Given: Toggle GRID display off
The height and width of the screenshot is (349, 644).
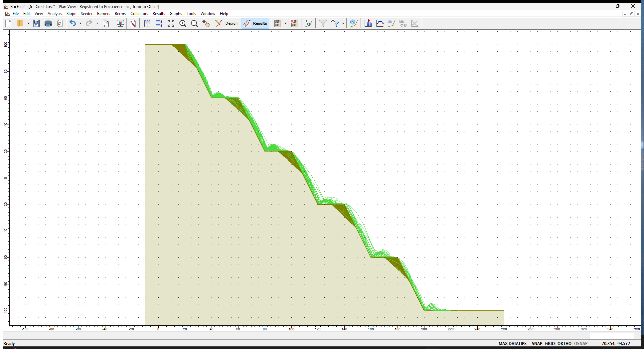Looking at the screenshot, I should (550, 343).
